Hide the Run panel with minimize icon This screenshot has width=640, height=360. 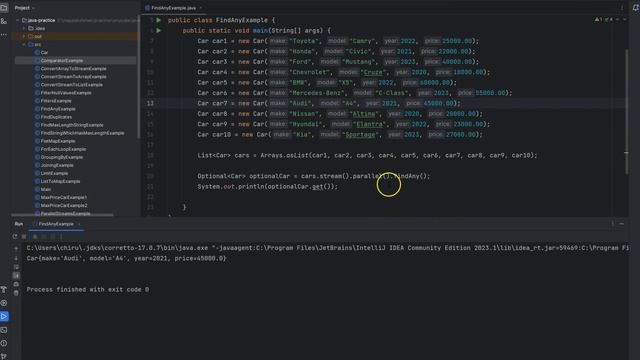[x=622, y=224]
